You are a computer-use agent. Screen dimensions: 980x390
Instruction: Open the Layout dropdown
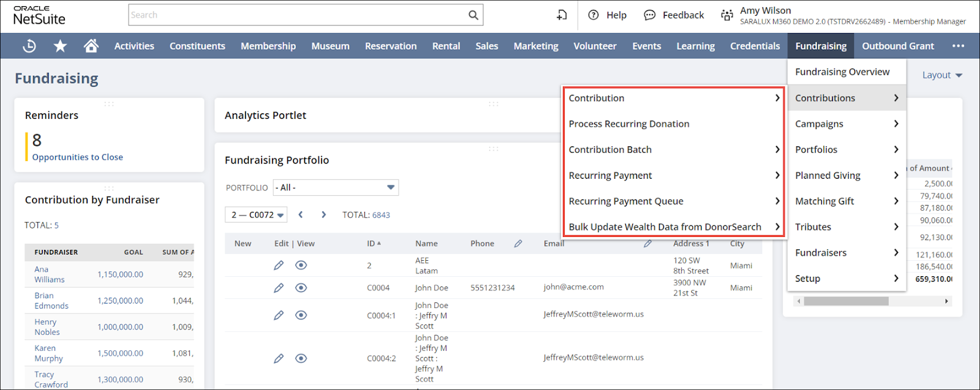pyautogui.click(x=942, y=75)
